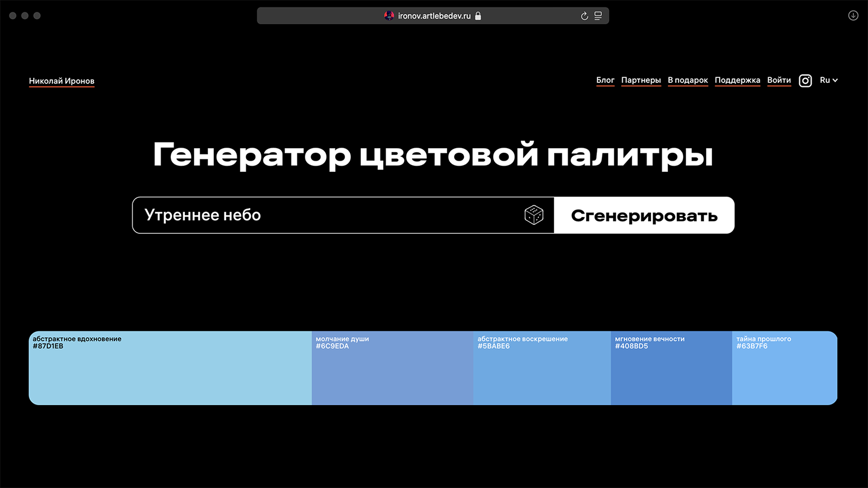The width and height of the screenshot is (868, 488).
Task: Go to the Николай Иронов home link
Action: [x=62, y=81]
